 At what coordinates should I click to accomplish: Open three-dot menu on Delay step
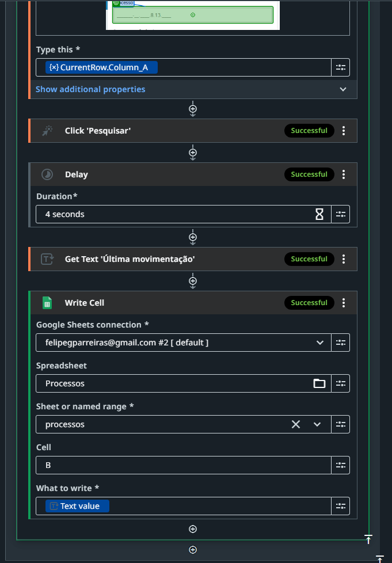click(x=344, y=174)
